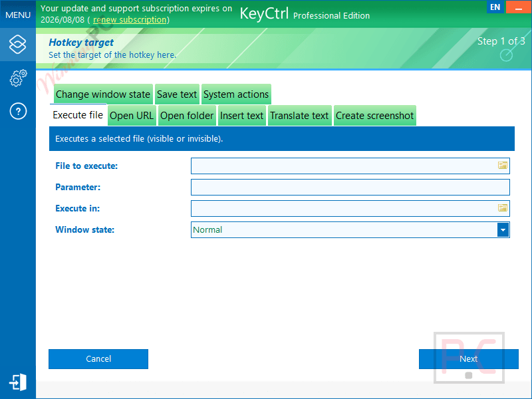Open the help question mark icon

[18, 111]
